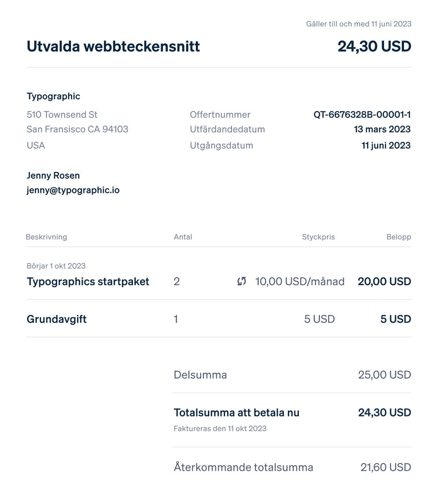The height and width of the screenshot is (504, 438).
Task: Click the Styckpris column header
Action: point(318,237)
